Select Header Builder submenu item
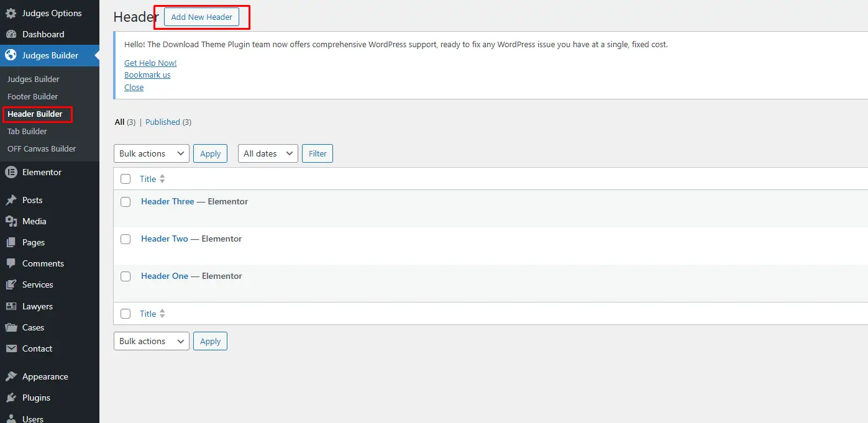Viewport: 868px width, 423px height. pyautogui.click(x=35, y=114)
